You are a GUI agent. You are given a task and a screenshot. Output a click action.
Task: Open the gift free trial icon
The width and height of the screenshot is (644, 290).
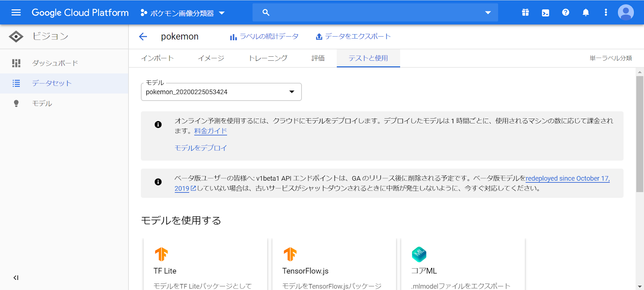tap(525, 12)
